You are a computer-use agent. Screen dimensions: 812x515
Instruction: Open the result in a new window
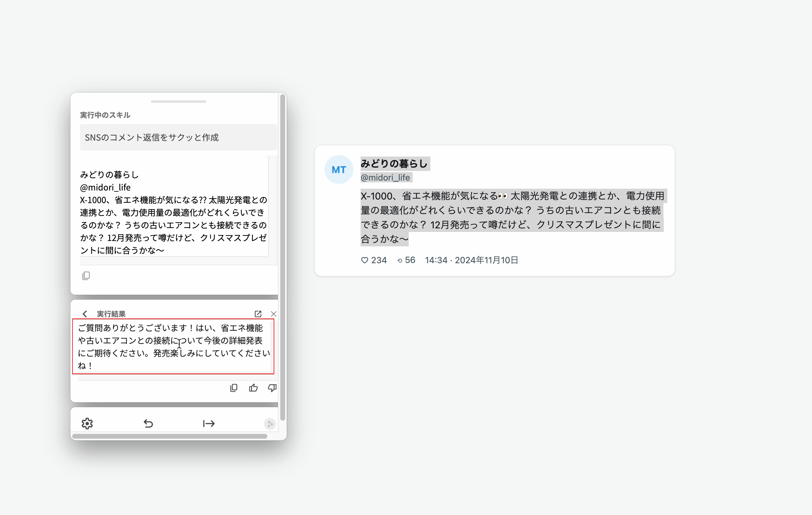coord(258,314)
